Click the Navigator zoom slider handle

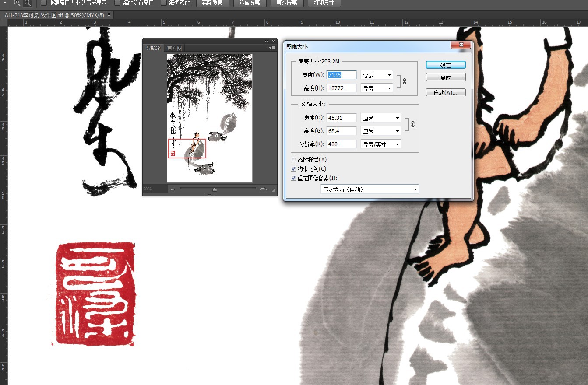point(215,189)
